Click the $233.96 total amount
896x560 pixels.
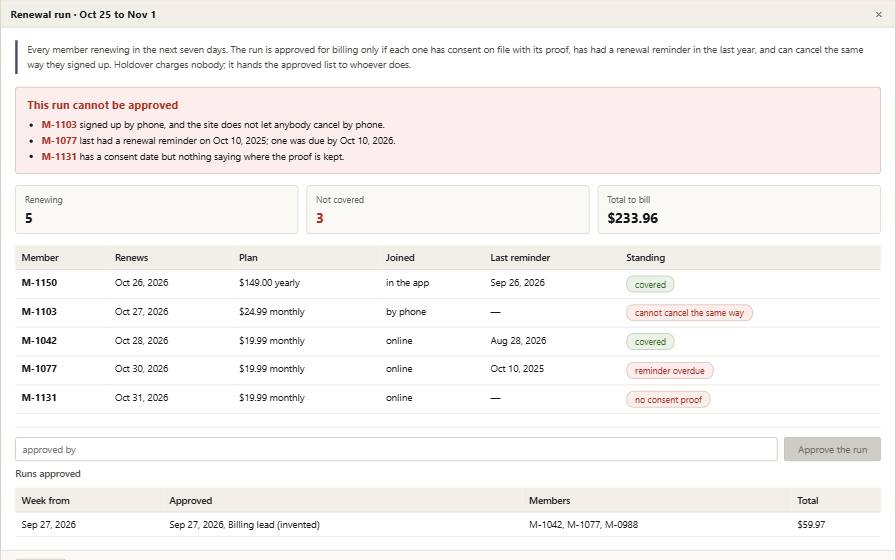(633, 218)
